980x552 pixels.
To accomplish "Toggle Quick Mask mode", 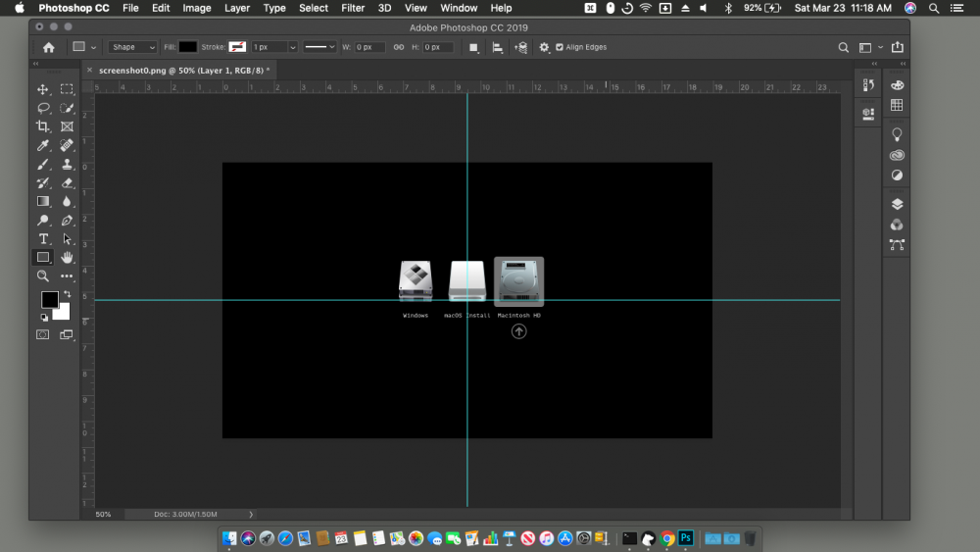I will (x=42, y=334).
